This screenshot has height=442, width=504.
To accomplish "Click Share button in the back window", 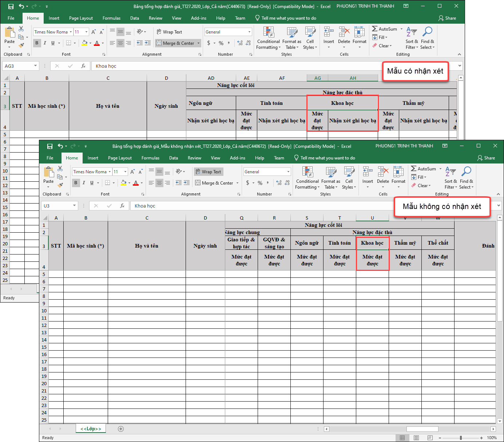I will [447, 18].
